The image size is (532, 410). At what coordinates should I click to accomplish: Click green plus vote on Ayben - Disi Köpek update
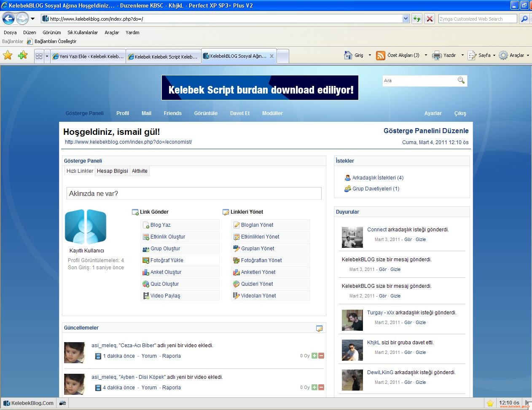coord(314,387)
